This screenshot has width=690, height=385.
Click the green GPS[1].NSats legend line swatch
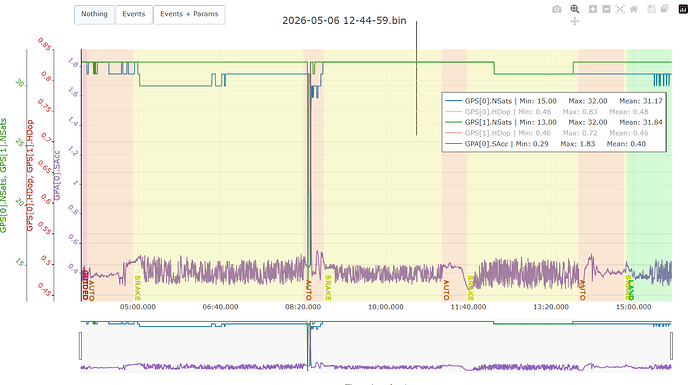pos(454,122)
